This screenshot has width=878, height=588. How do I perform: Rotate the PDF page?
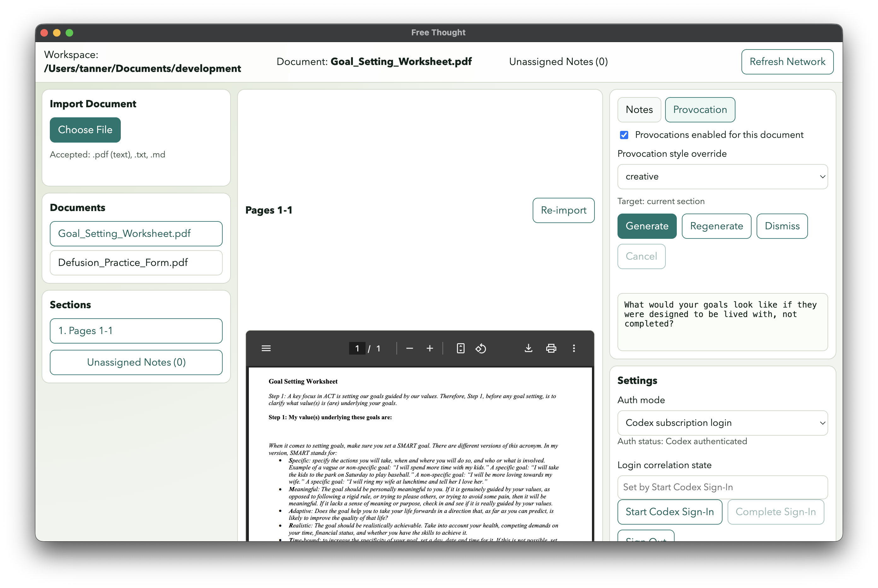pyautogui.click(x=481, y=348)
